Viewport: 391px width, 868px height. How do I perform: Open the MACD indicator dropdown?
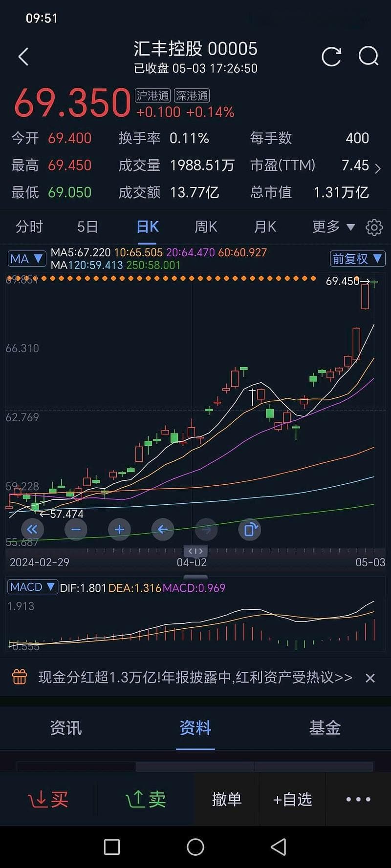click(x=33, y=587)
